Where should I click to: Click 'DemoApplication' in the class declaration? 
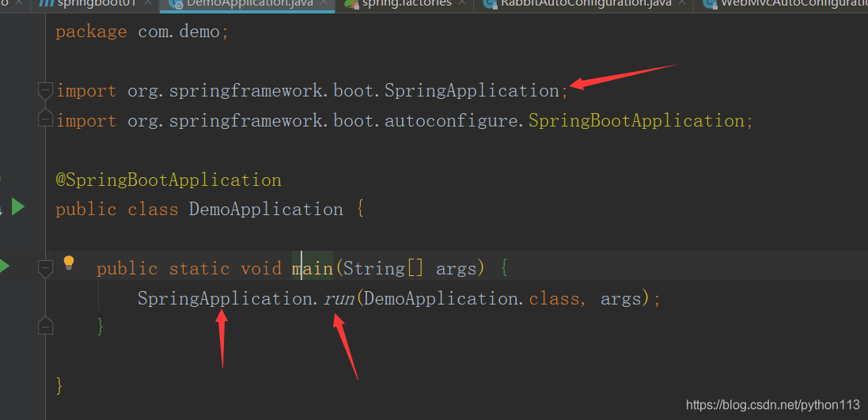[x=267, y=210]
